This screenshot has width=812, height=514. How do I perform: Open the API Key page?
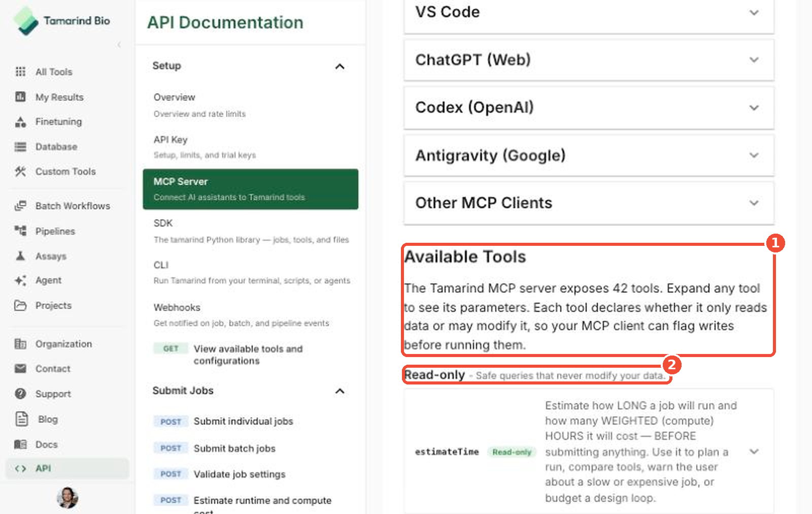tap(251, 147)
